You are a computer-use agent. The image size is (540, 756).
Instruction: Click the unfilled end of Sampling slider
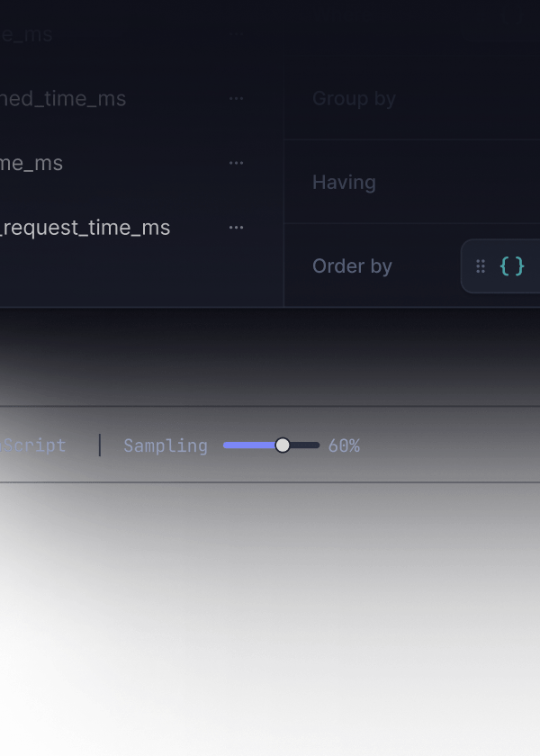[306, 445]
